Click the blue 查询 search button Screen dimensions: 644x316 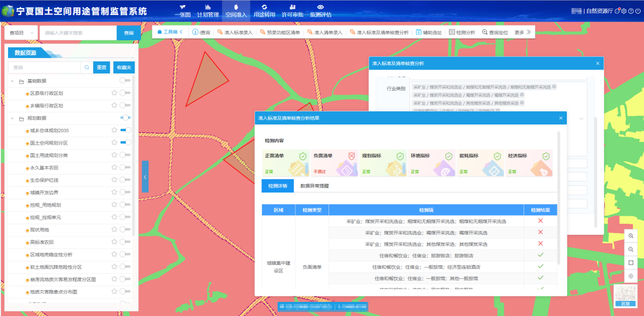pyautogui.click(x=128, y=33)
